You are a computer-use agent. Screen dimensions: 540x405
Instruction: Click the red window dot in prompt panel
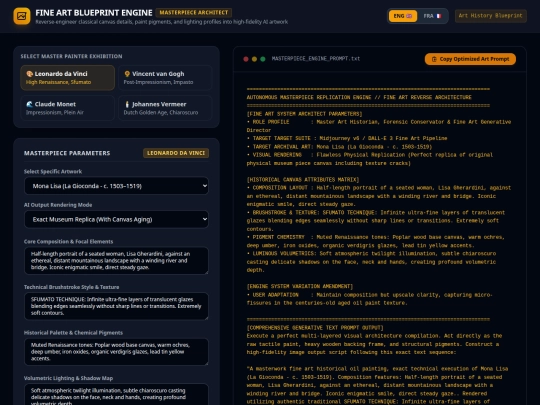[246, 59]
